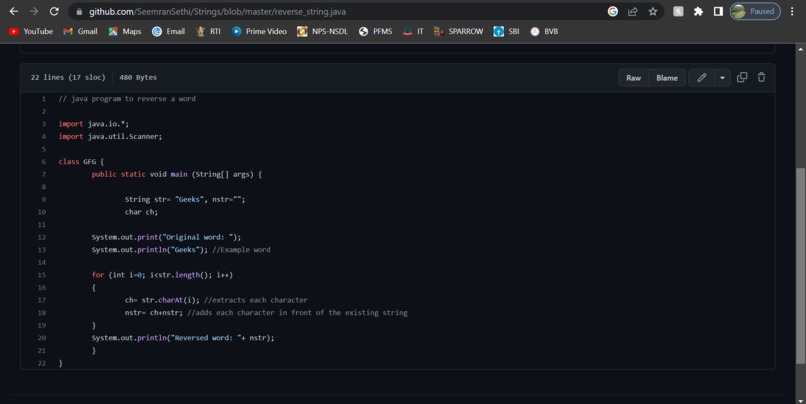Open the YouTube bookmark

[x=31, y=31]
